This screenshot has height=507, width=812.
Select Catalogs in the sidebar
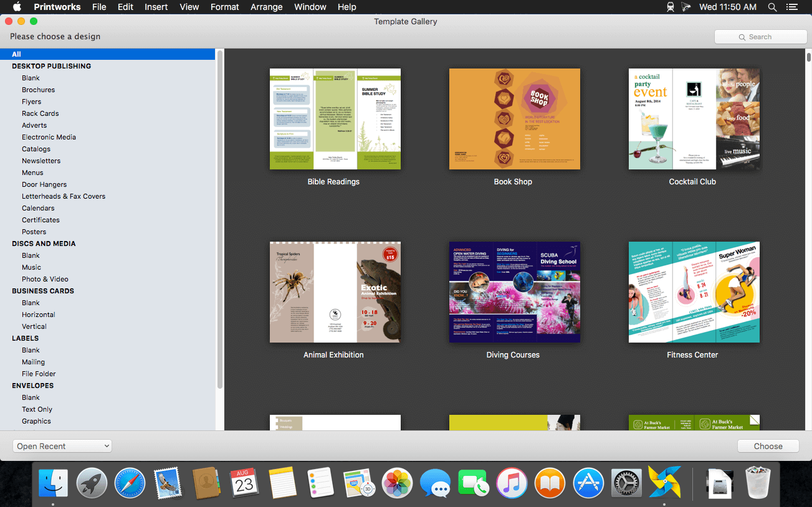point(36,149)
